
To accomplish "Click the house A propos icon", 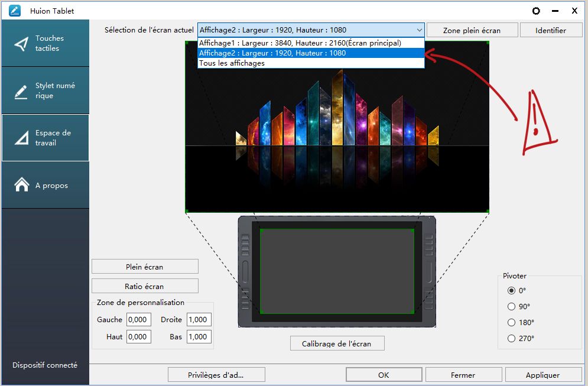I will pos(22,185).
